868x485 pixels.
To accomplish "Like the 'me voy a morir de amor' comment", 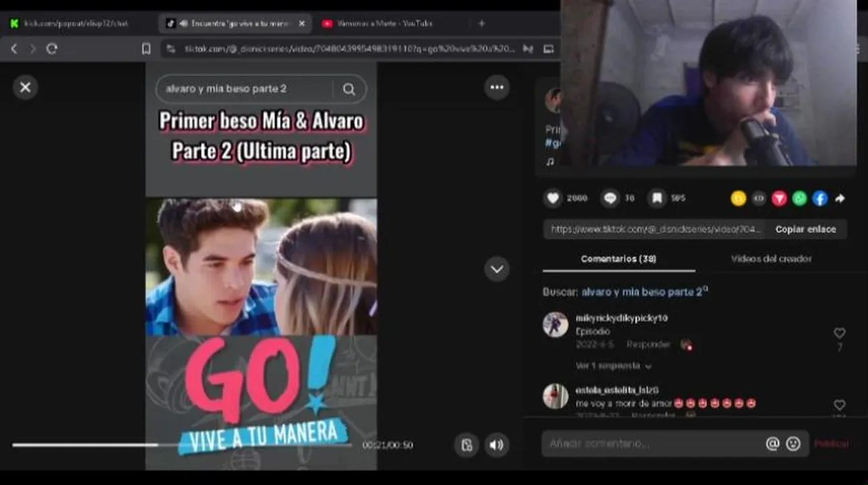I will (x=839, y=405).
